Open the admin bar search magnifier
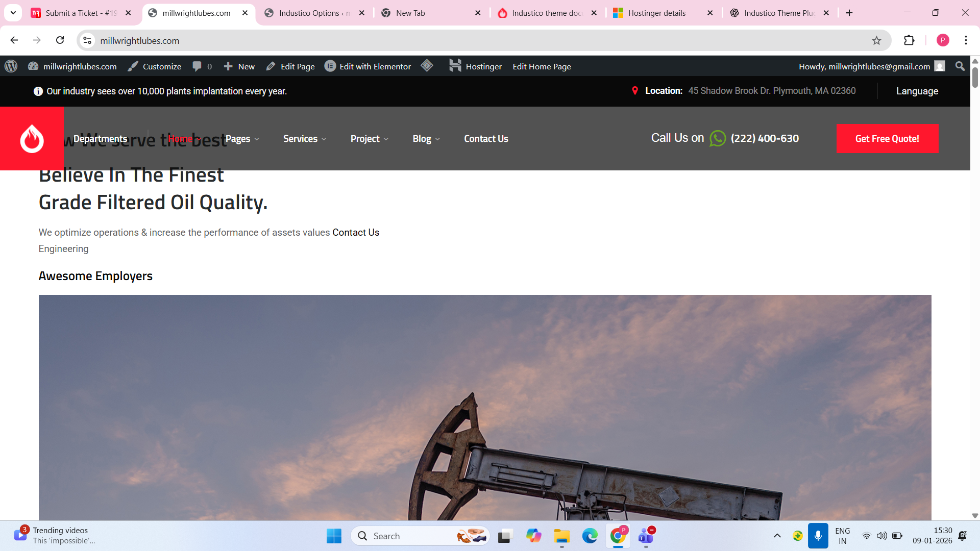The height and width of the screenshot is (551, 980). [960, 66]
